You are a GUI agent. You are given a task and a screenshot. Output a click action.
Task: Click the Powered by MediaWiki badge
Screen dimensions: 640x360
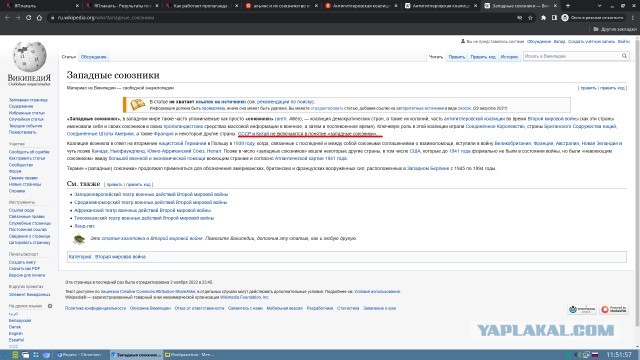click(x=614, y=309)
